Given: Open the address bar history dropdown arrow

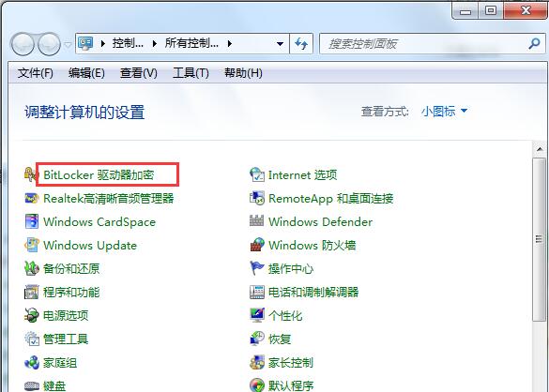Looking at the screenshot, I should tap(280, 44).
